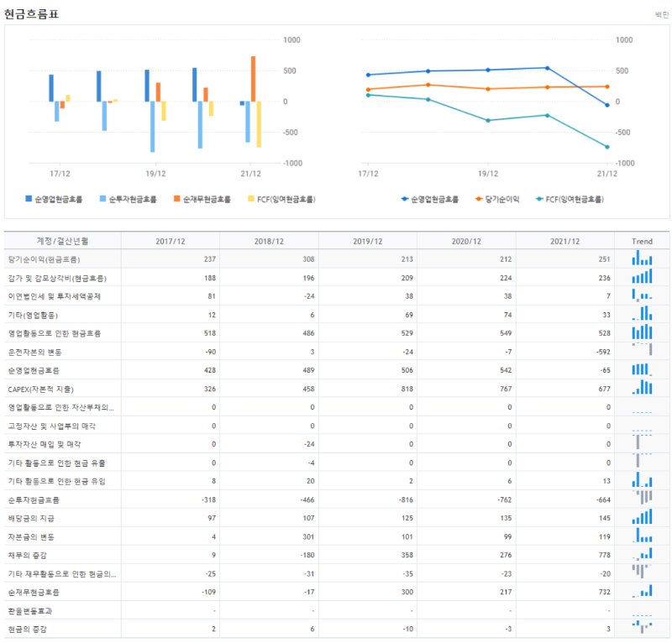
Task: Open trend sparkline for 배당금의 지급 row
Action: point(642,516)
